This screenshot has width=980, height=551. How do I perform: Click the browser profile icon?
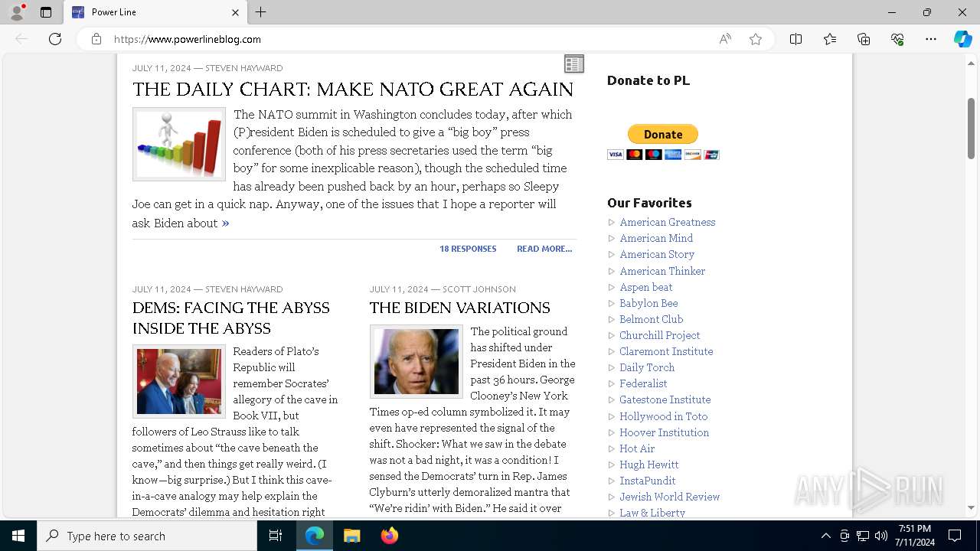tap(16, 12)
